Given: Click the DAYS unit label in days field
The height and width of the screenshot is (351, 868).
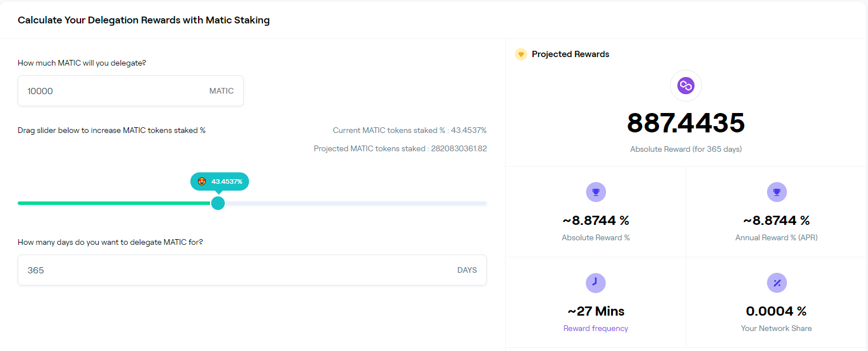Looking at the screenshot, I should pos(467,270).
